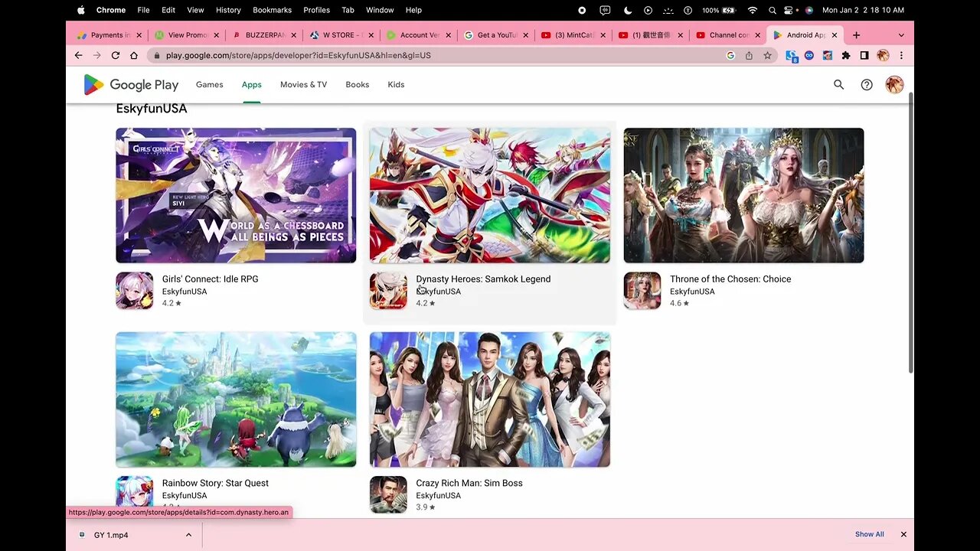Close the downloads bar
980x551 pixels.
click(903, 534)
